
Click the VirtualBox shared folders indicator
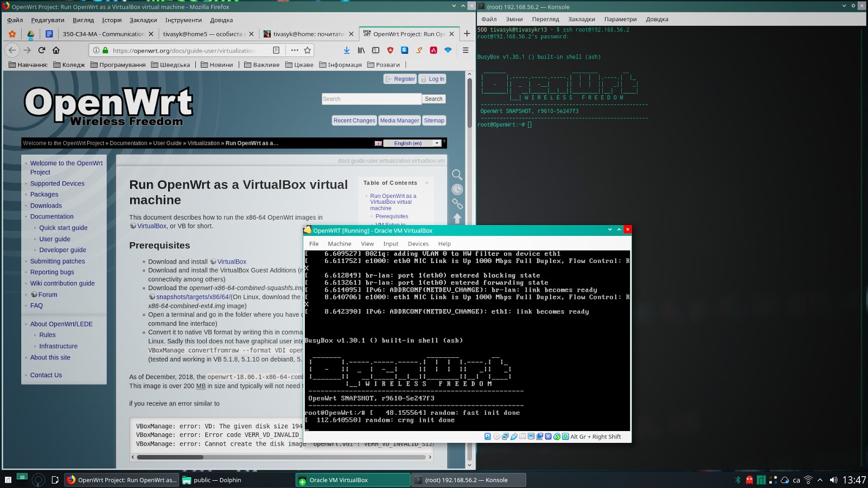point(522,436)
